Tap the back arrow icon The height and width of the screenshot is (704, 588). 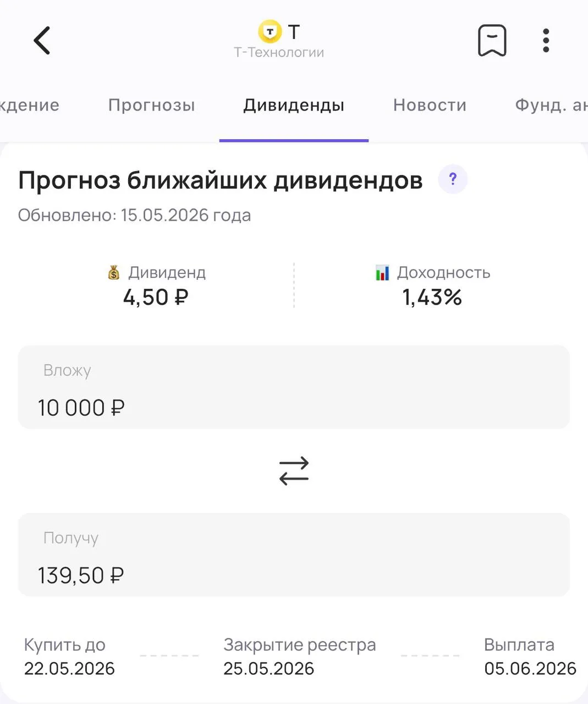click(x=42, y=41)
